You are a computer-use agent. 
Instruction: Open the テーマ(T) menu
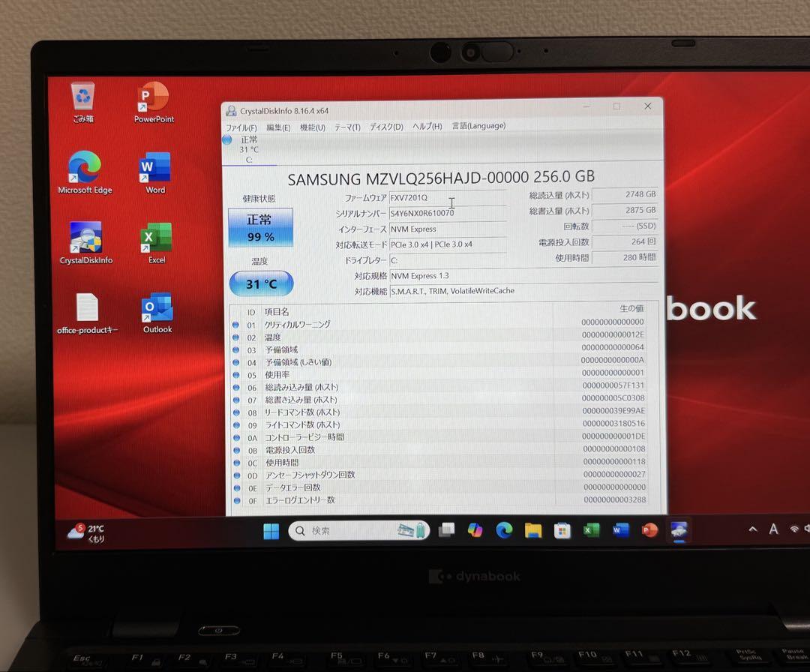coord(347,127)
